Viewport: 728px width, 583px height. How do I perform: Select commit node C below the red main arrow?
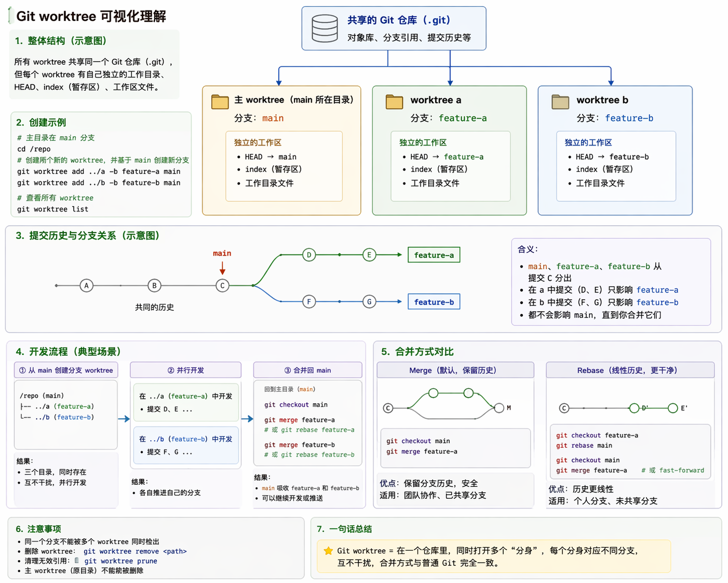point(222,285)
